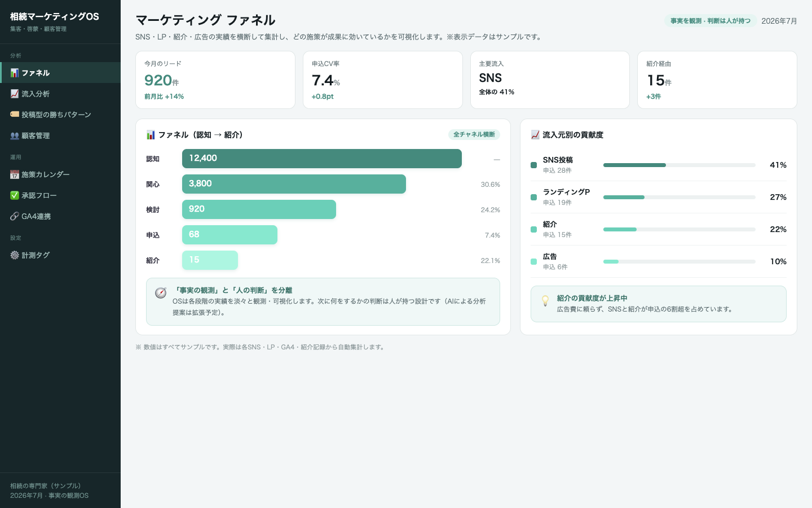The image size is (812, 508).
Task: Click the 10% value in 広告 row
Action: [778, 261]
